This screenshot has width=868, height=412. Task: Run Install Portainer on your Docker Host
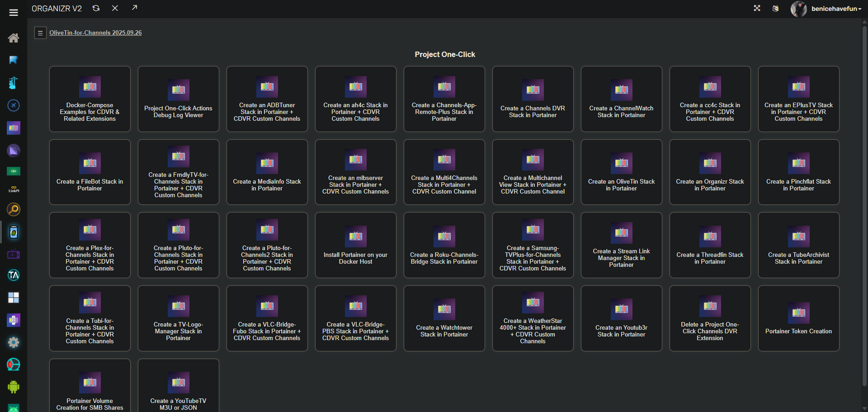355,246
